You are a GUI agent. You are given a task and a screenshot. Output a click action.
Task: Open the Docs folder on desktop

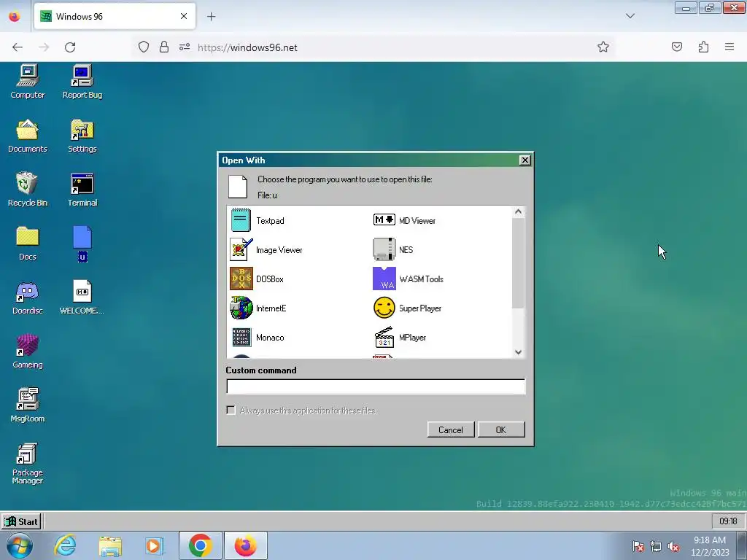(x=28, y=244)
